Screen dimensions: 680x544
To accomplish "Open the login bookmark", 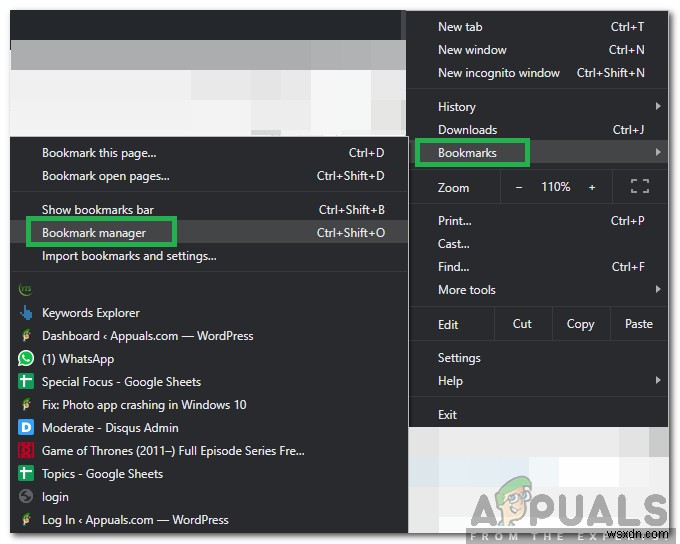I will [x=209, y=496].
